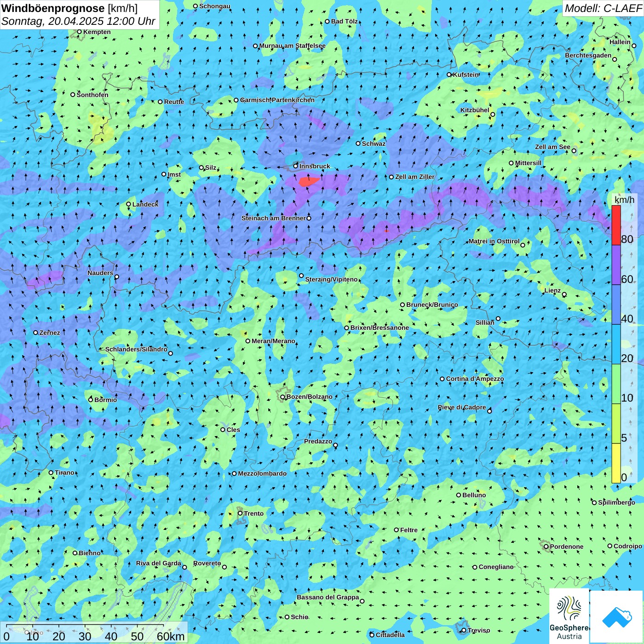The height and width of the screenshot is (644, 644).
Task: Click the Zell am See label
Action: tap(552, 147)
